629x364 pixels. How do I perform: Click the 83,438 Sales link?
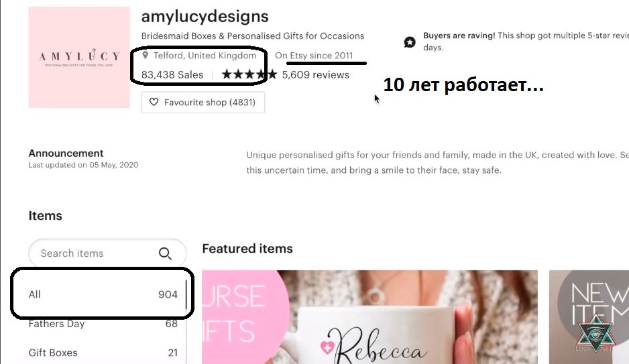pyautogui.click(x=172, y=74)
